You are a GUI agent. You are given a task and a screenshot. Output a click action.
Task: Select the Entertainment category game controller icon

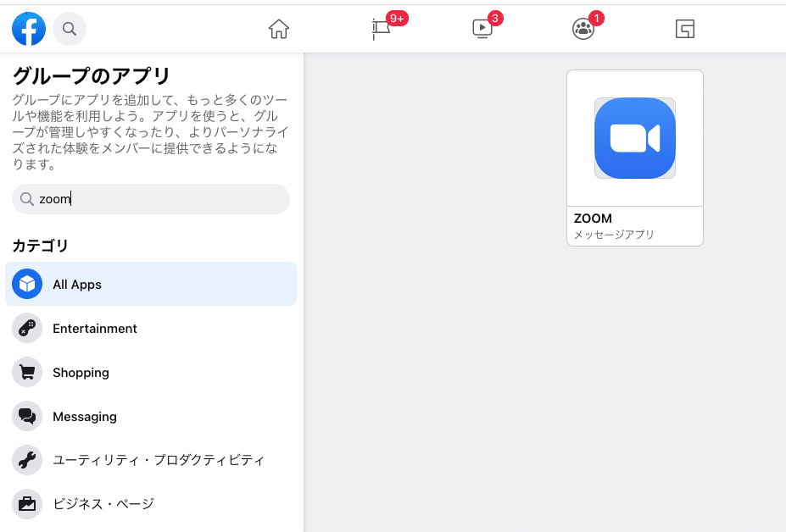[26, 328]
